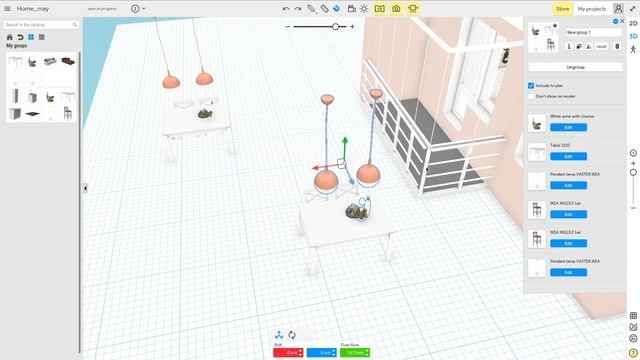Redo the last action in top toolbar
640x360 pixels.
[298, 9]
